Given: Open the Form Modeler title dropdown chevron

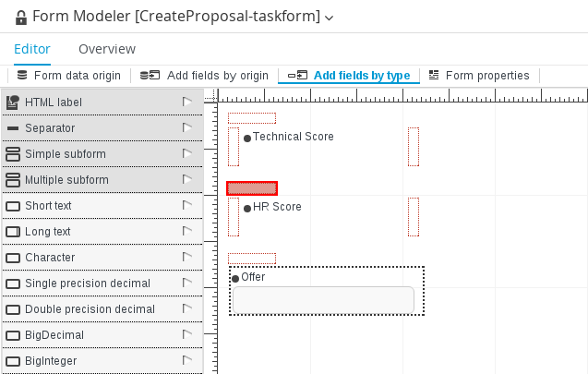Looking at the screenshot, I should pos(329,18).
